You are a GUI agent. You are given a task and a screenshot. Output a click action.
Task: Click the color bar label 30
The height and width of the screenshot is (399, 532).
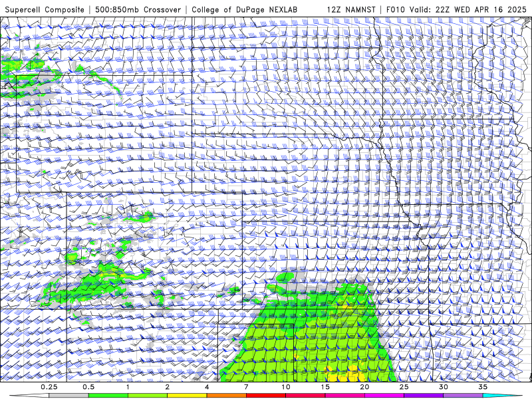point(443,387)
